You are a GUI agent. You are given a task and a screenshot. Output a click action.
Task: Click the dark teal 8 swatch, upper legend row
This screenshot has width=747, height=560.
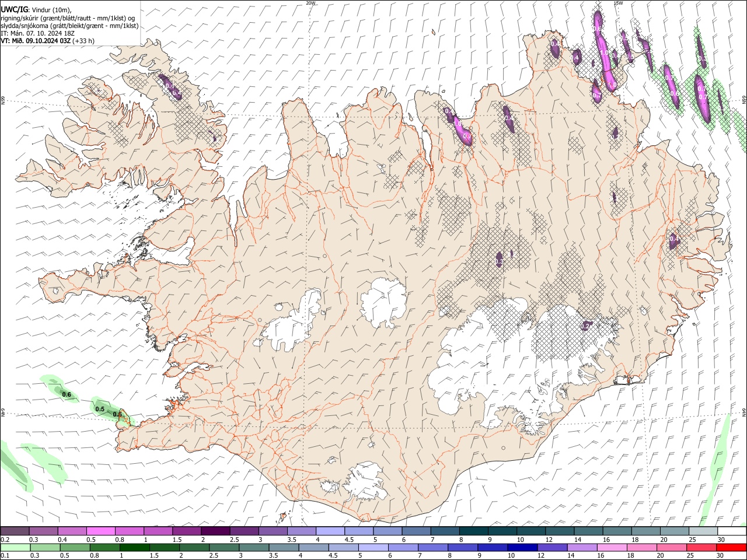473,531
